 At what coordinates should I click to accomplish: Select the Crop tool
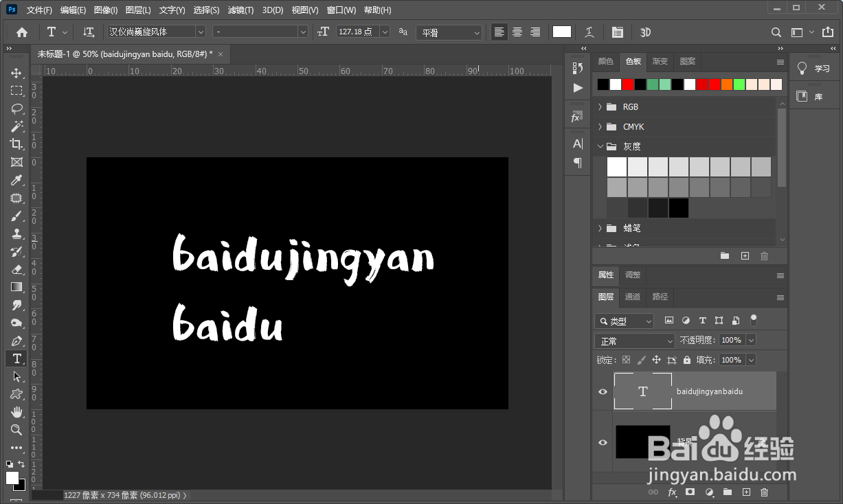coord(16,144)
